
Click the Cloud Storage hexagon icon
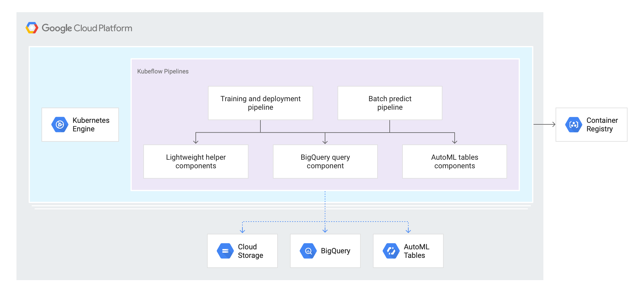tap(225, 251)
